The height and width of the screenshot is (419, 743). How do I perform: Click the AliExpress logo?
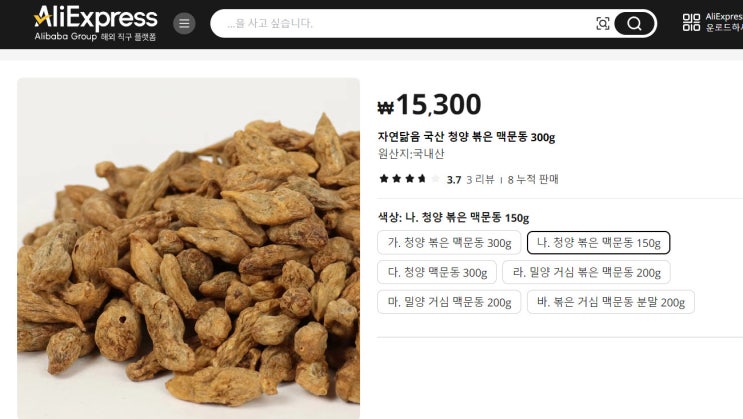[95, 23]
